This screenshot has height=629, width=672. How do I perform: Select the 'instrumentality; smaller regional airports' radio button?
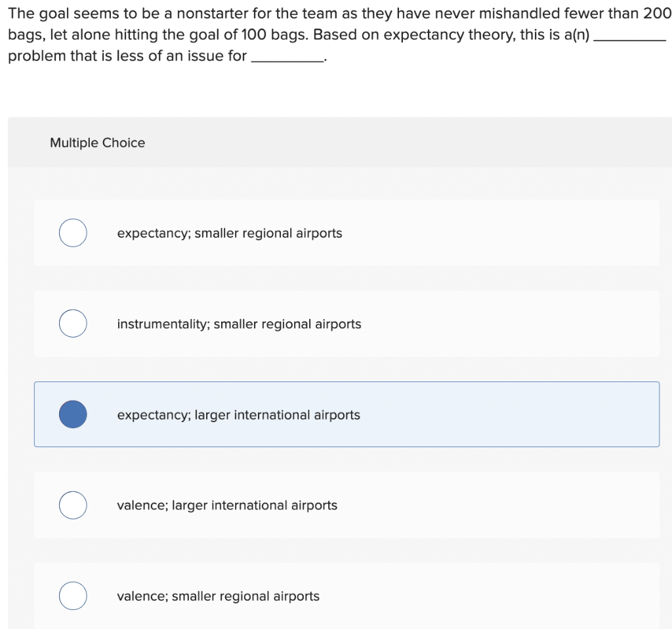click(x=73, y=323)
